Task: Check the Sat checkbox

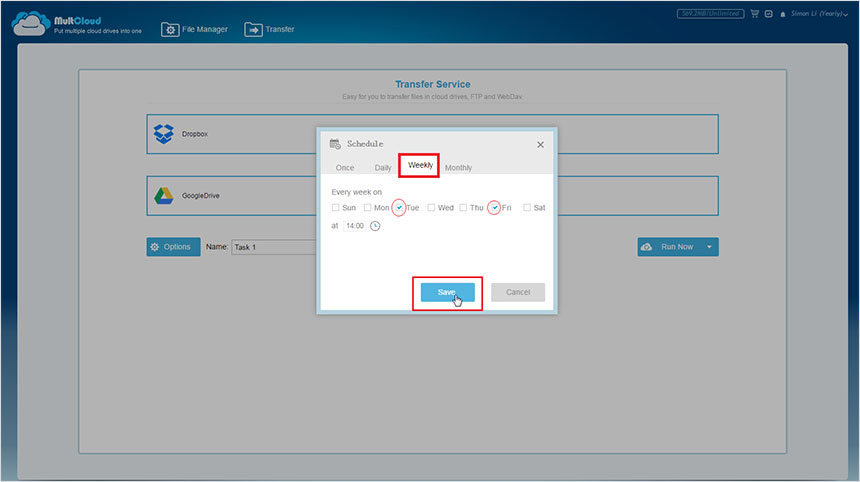Action: [x=527, y=207]
